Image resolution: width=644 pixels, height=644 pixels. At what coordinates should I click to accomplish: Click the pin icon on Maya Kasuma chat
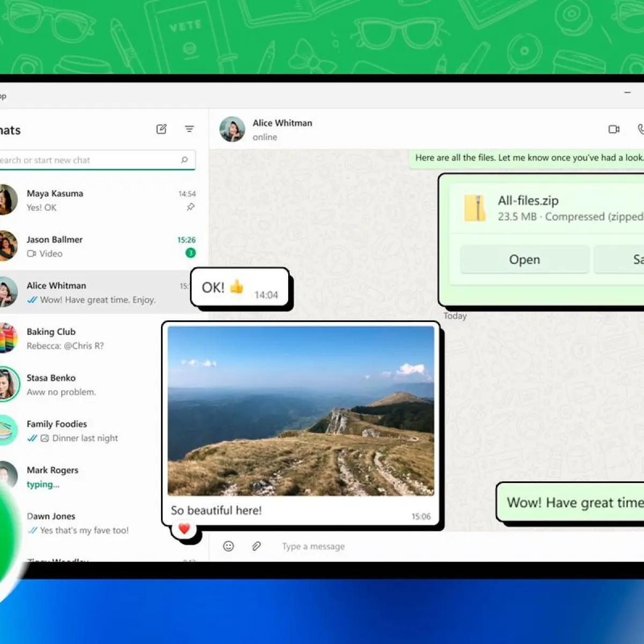point(191,207)
